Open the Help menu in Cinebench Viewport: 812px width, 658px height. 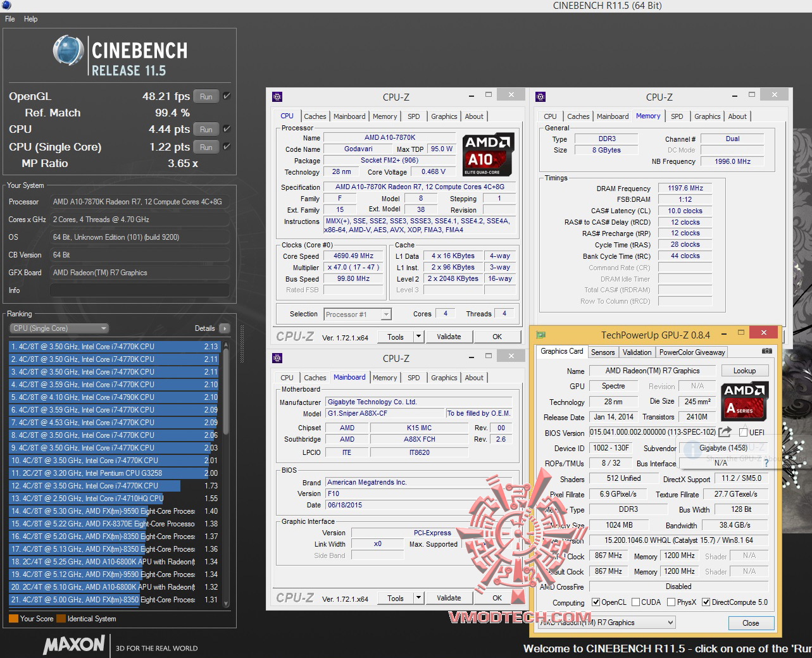coord(30,19)
